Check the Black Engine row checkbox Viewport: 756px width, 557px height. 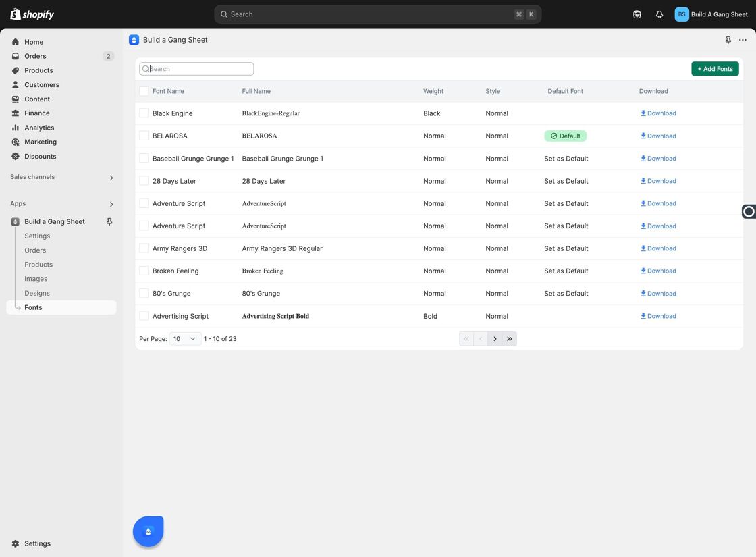tap(144, 113)
